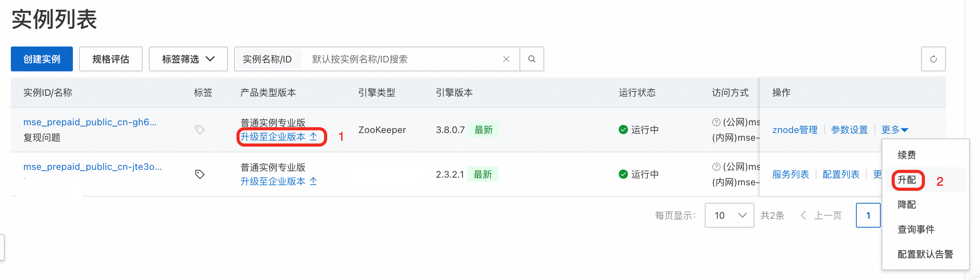Click the help icon beside second row's 公网 address

click(716, 167)
